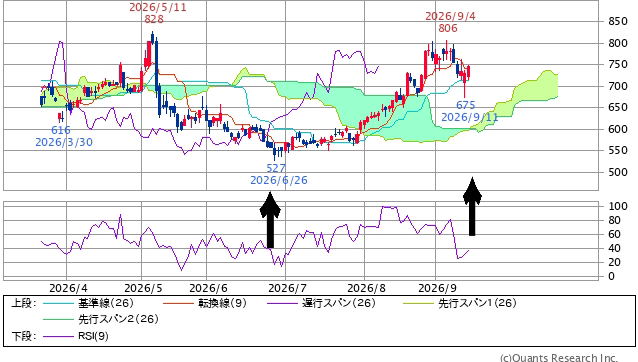Click the 600 price axis value
Image resolution: width=638 pixels, height=362 pixels.
coord(618,129)
